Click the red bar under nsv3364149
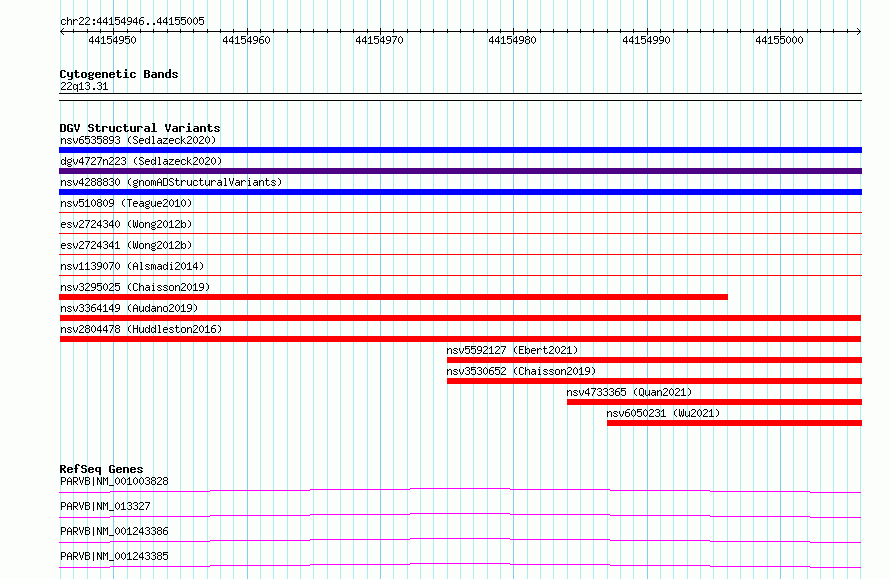This screenshot has height=579, width=890. (460, 318)
